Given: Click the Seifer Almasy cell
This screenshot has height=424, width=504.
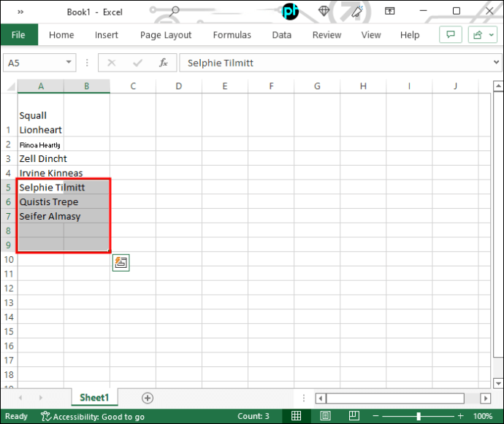Looking at the screenshot, I should (x=41, y=216).
